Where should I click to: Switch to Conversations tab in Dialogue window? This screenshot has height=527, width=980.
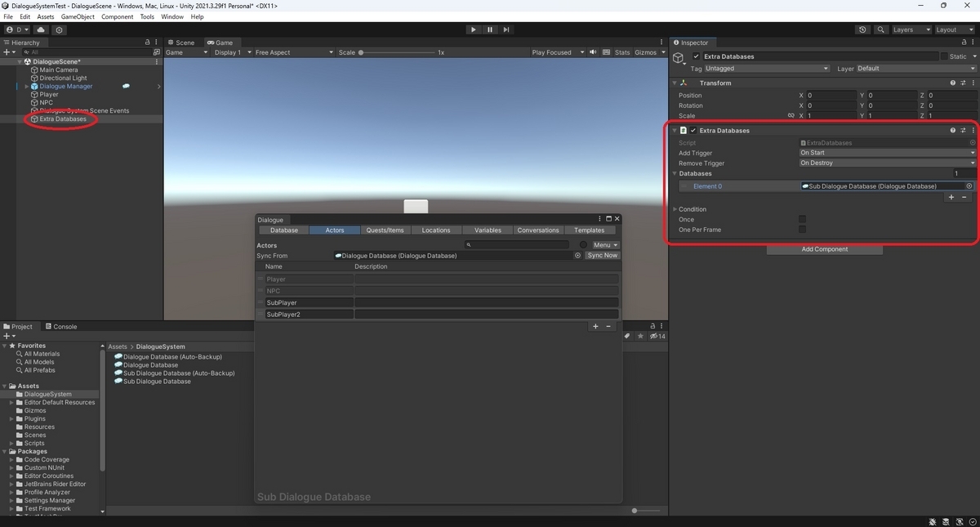[x=538, y=230]
